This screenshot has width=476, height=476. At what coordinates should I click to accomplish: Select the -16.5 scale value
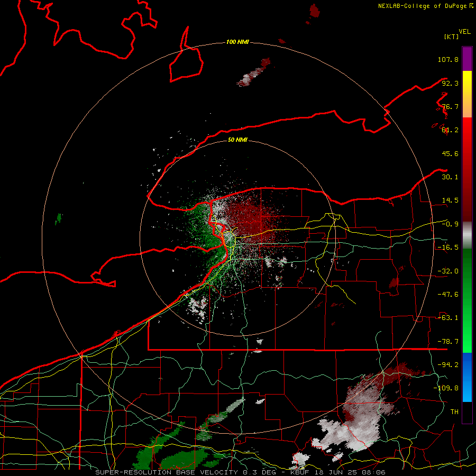pyautogui.click(x=448, y=248)
